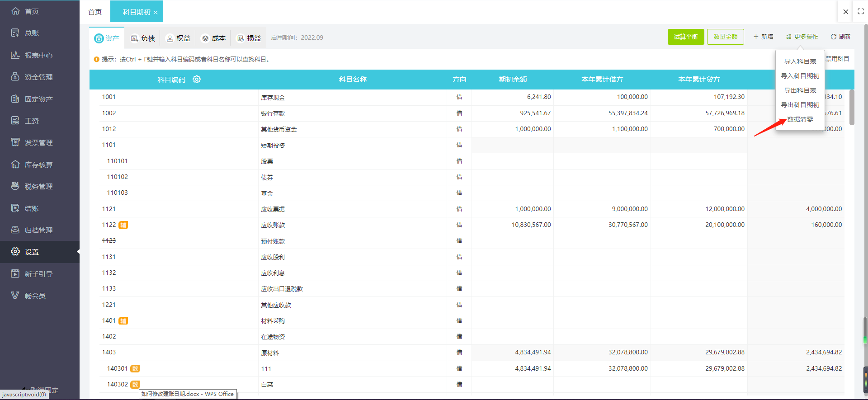Viewport: 868px width, 400px height.
Task: Click the vertical scrollbar of the table
Action: pos(852,108)
